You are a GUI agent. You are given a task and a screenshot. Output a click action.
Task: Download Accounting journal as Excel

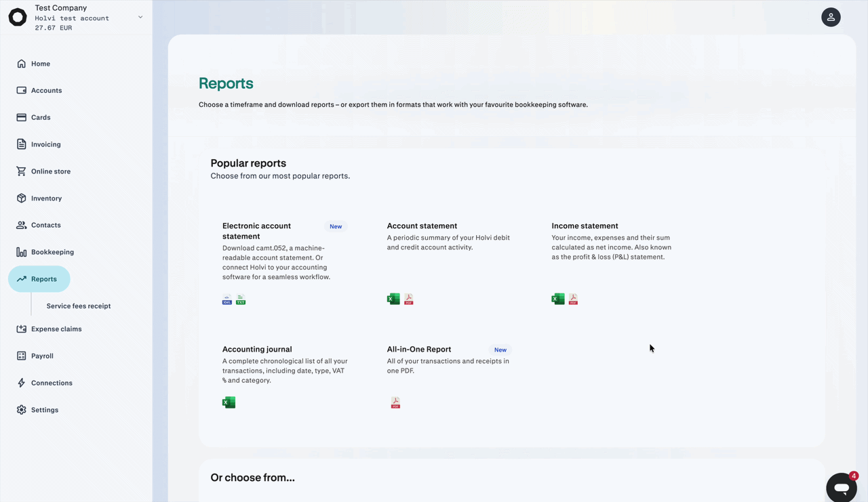click(229, 402)
